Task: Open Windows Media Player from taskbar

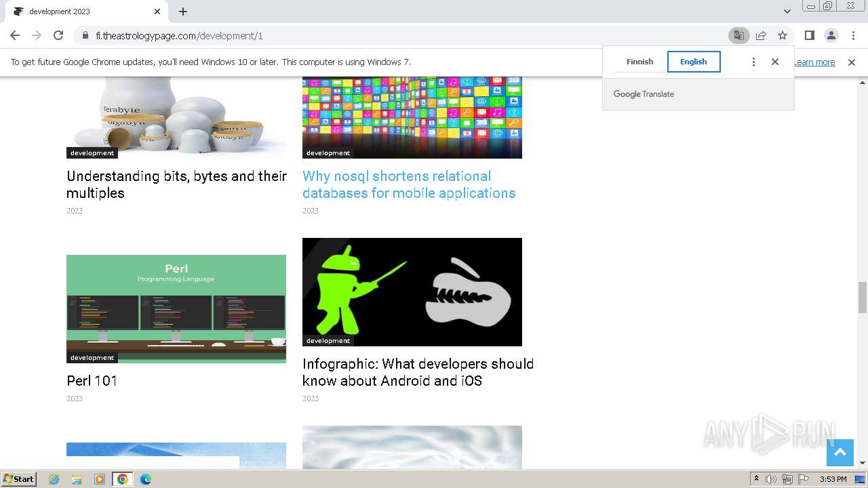Action: click(100, 479)
